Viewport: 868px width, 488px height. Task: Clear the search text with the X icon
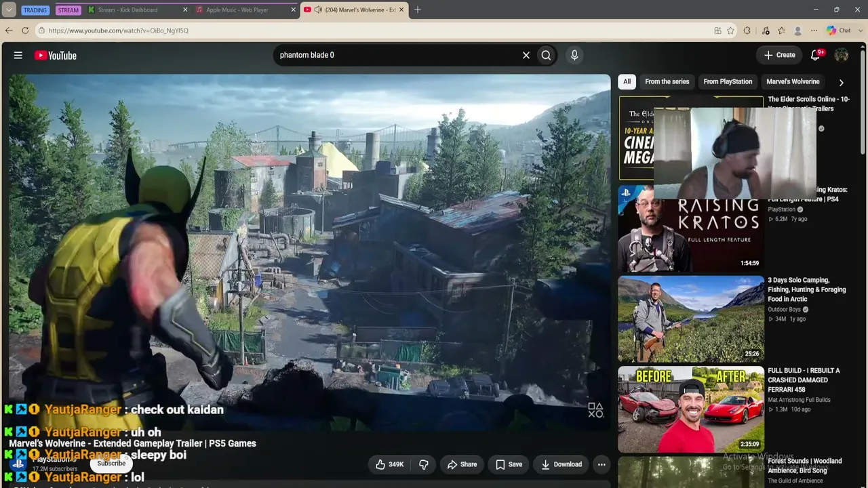point(526,56)
